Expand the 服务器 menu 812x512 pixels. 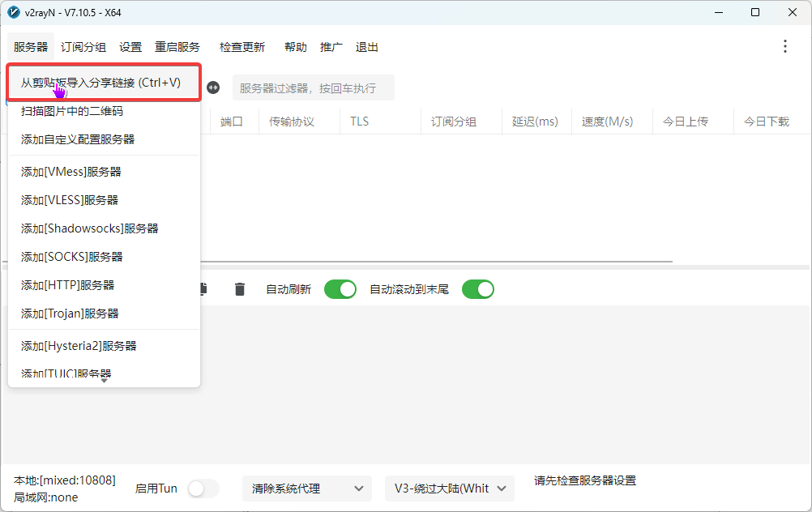coord(29,46)
